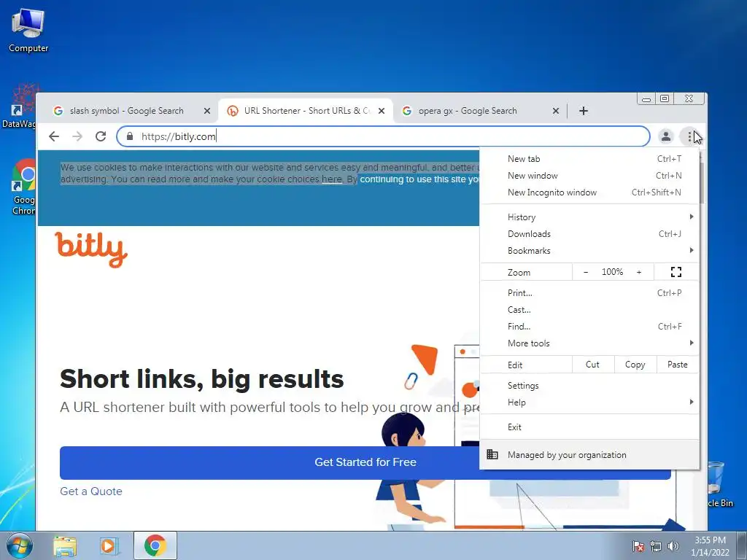The image size is (747, 560).
Task: Select Google Chrome desktop shortcut
Action: tap(23, 187)
